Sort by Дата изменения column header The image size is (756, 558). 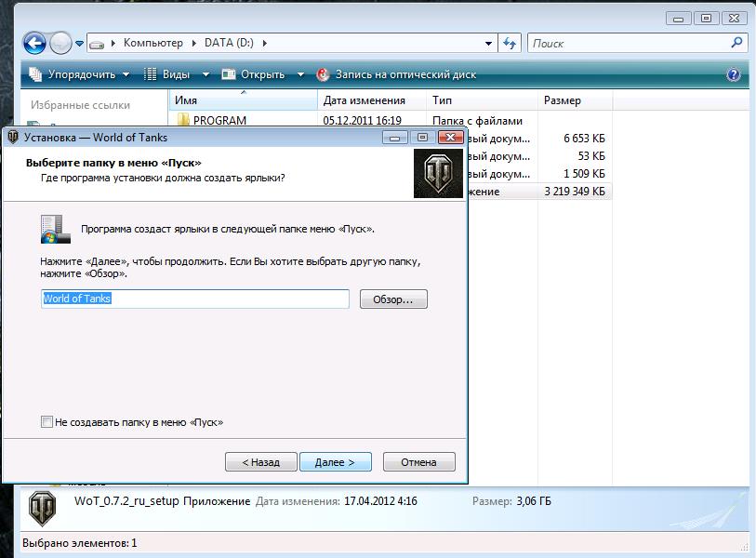(372, 100)
